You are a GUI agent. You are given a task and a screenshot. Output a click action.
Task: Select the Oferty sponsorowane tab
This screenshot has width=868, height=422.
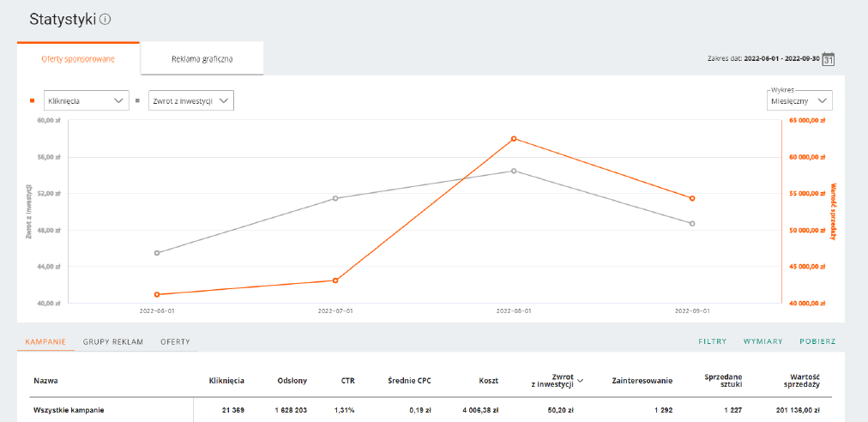coord(78,59)
